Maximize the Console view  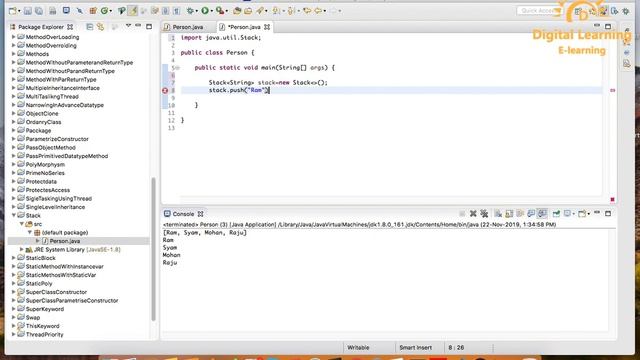tap(608, 213)
